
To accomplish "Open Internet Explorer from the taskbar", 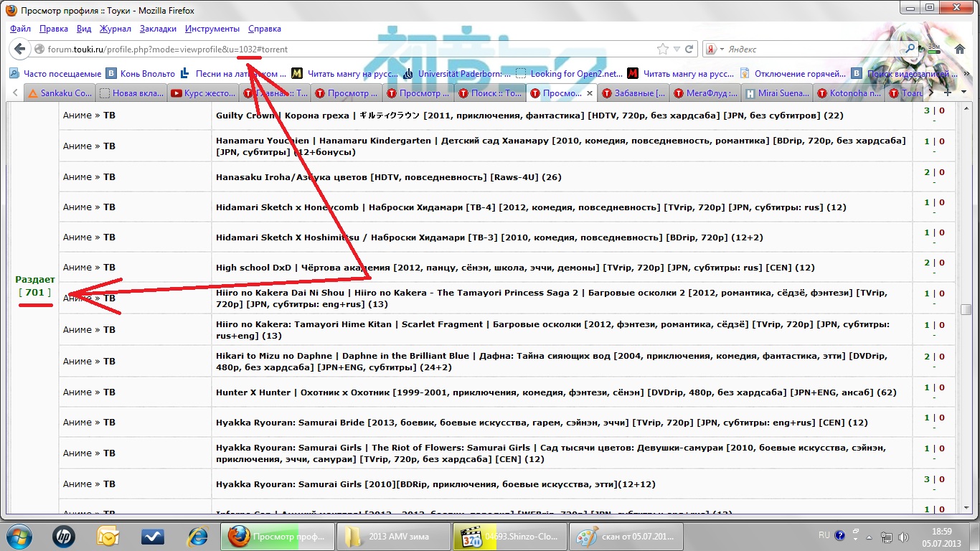I will pos(197,536).
